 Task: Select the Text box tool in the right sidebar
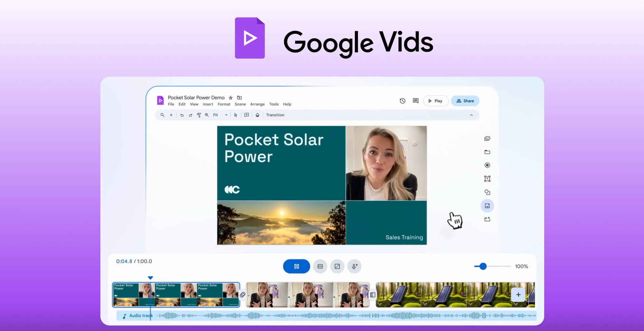pyautogui.click(x=488, y=178)
